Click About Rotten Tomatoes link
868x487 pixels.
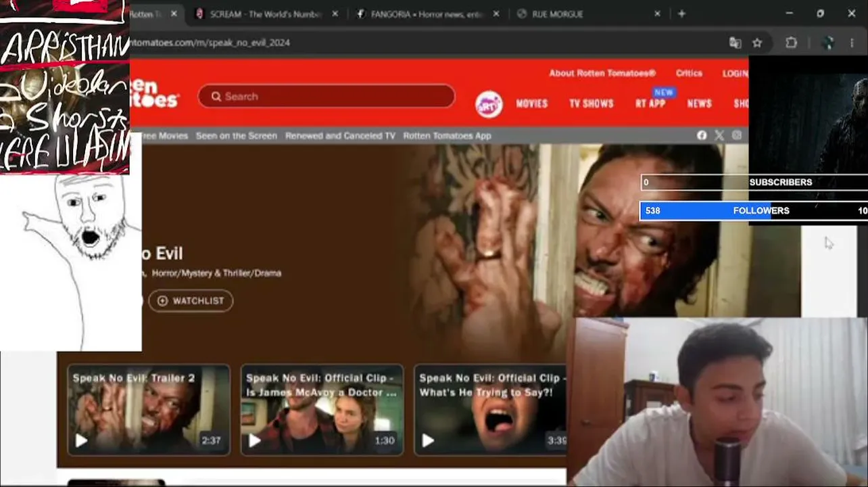coord(602,73)
